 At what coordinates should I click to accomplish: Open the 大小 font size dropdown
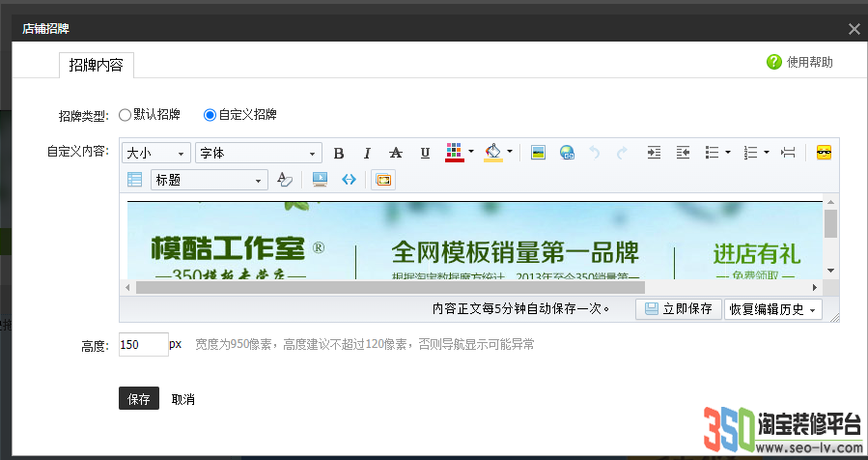156,153
